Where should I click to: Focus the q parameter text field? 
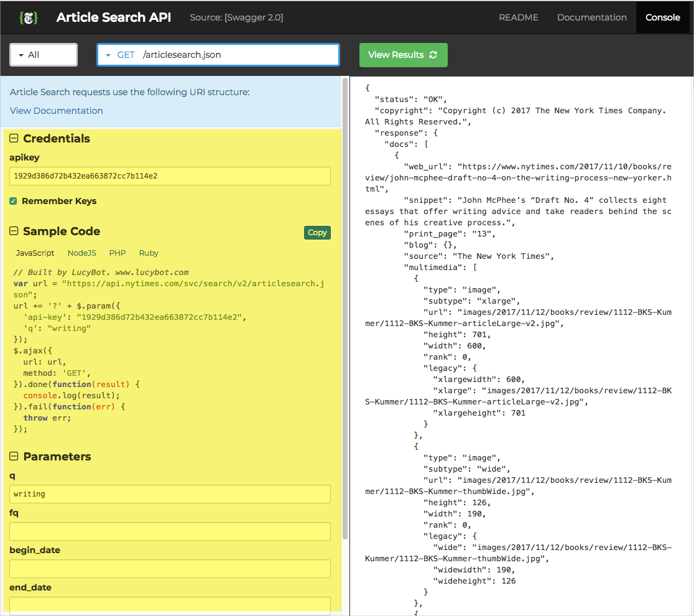tap(170, 494)
